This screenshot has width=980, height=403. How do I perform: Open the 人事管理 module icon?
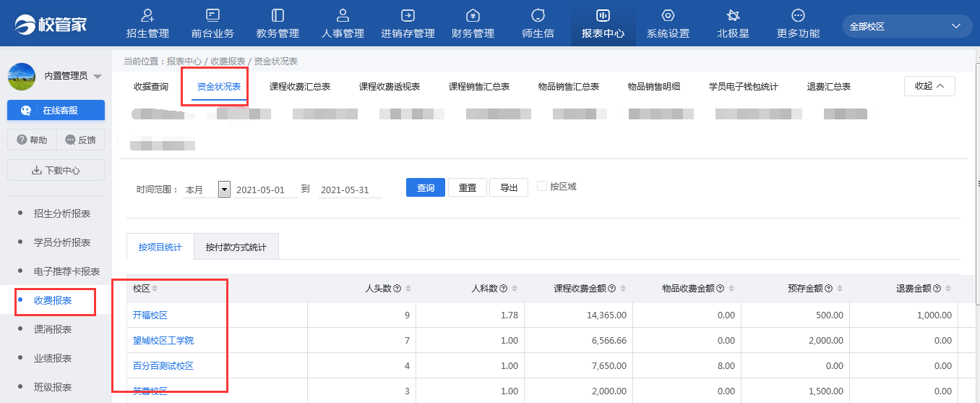(x=343, y=15)
